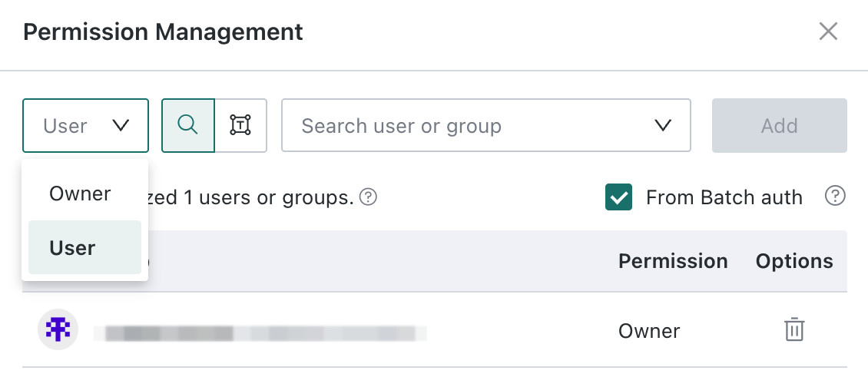Select the blurred user name in the row
This screenshot has height=387, width=868.
coord(260,332)
